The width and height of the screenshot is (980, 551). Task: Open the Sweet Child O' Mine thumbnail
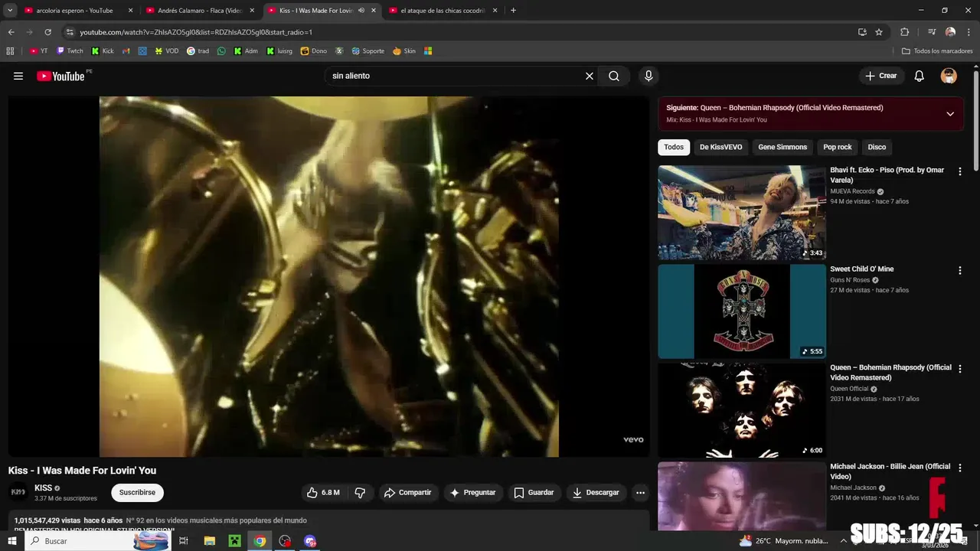742,311
